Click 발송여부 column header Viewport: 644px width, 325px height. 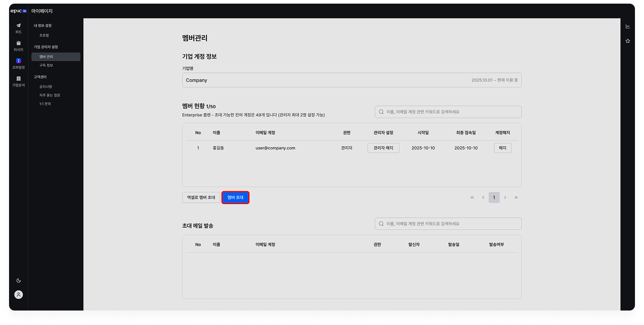[x=496, y=244]
